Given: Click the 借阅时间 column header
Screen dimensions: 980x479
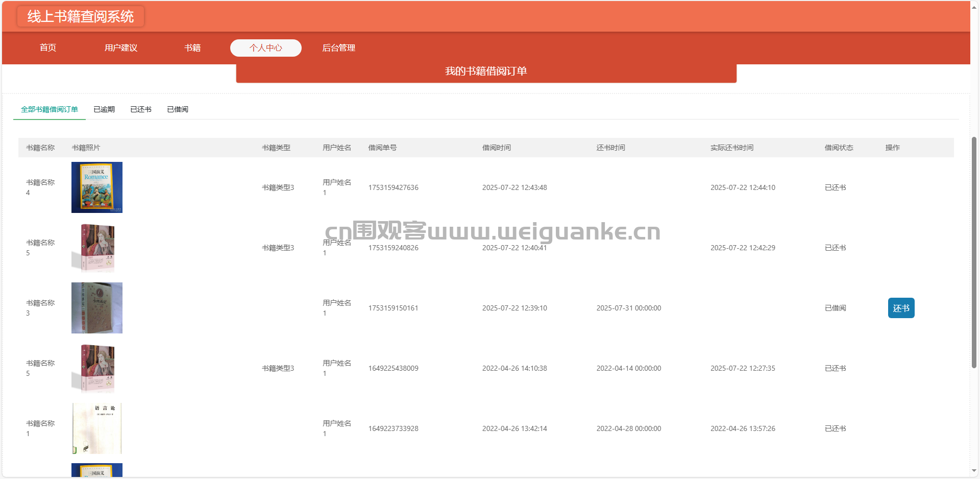Looking at the screenshot, I should click(x=497, y=148).
